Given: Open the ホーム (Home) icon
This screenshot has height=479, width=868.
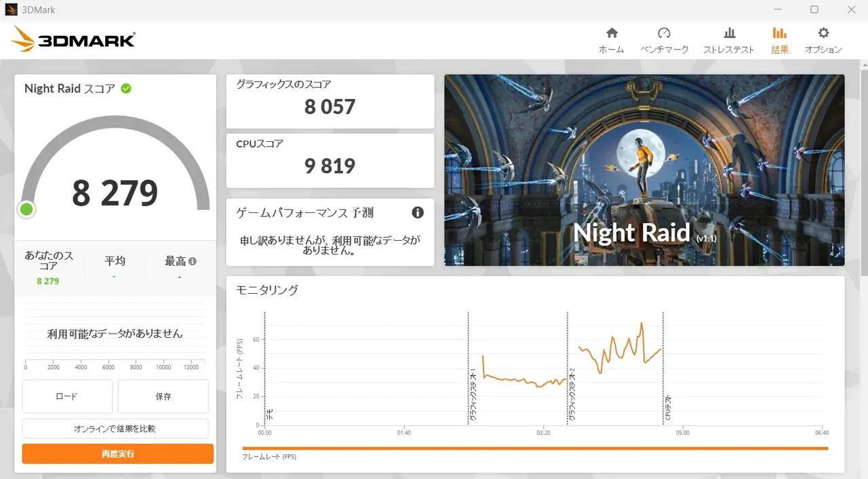Looking at the screenshot, I should pos(612,33).
